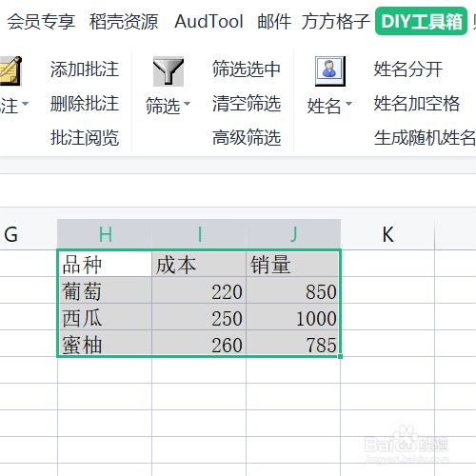Screen dimensions: 476x476
Task: Click the cell with value 260
Action: click(x=199, y=343)
